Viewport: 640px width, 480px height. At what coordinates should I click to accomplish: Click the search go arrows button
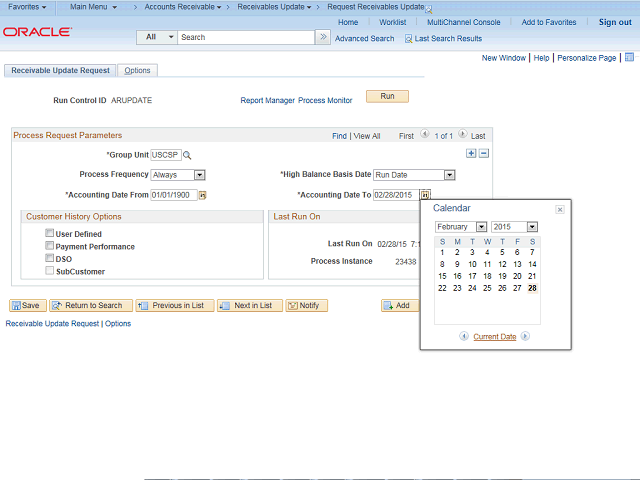click(323, 37)
